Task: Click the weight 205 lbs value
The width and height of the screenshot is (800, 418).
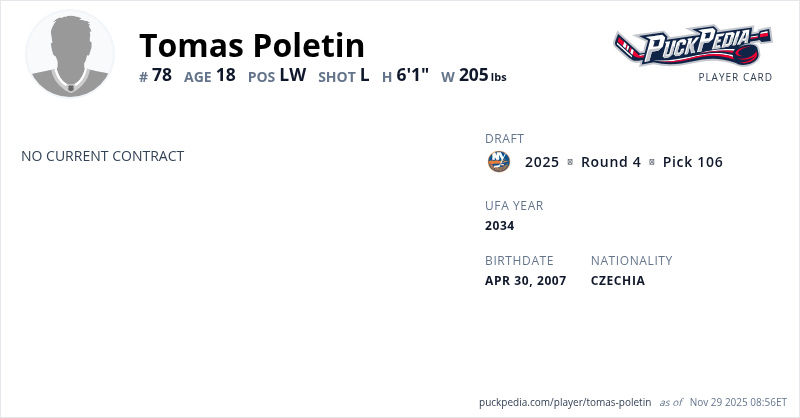Action: click(x=482, y=75)
